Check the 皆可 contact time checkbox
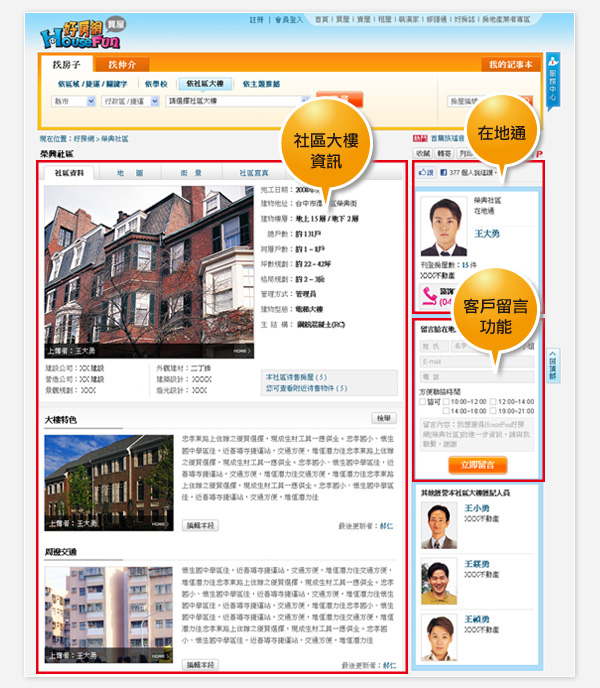 coord(423,401)
